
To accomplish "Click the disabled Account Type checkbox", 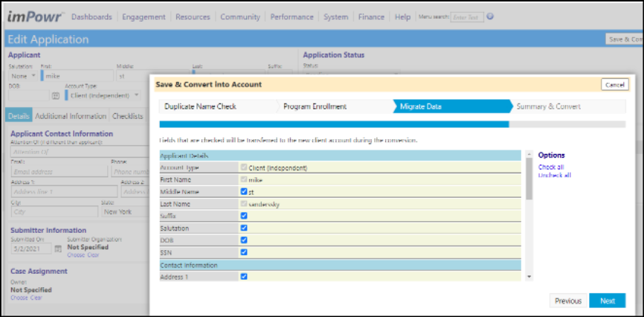I will tap(244, 167).
